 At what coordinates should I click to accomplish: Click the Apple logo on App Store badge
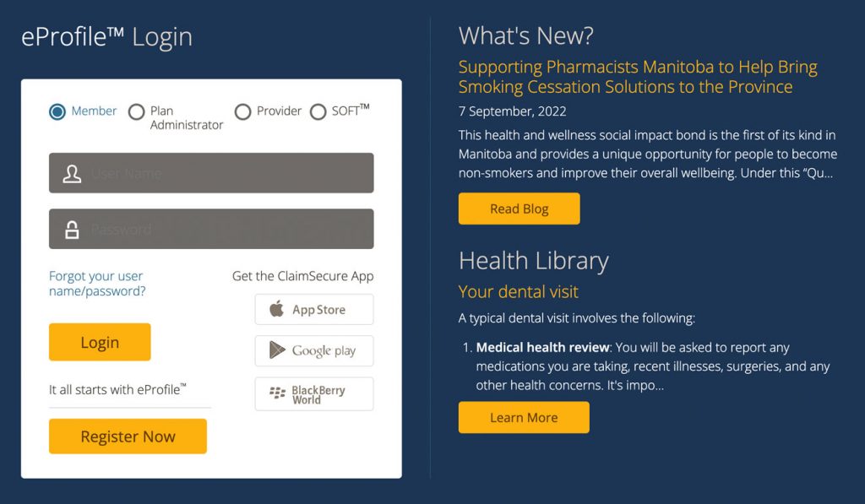click(277, 310)
